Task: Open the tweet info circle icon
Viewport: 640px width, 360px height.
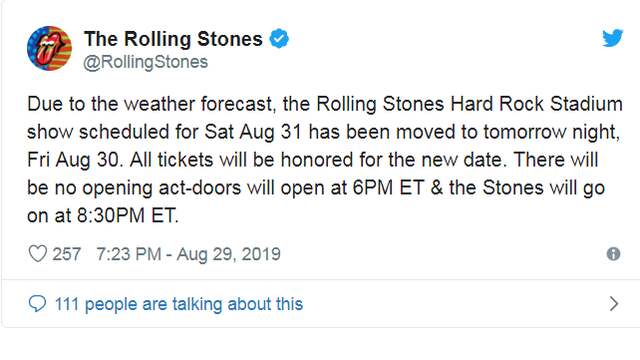Action: click(613, 254)
